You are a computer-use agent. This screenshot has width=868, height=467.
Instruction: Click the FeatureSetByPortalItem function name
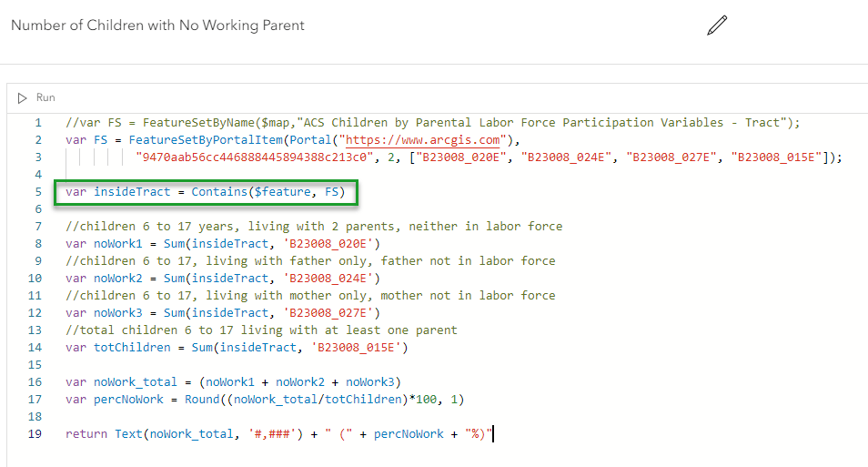click(x=206, y=139)
